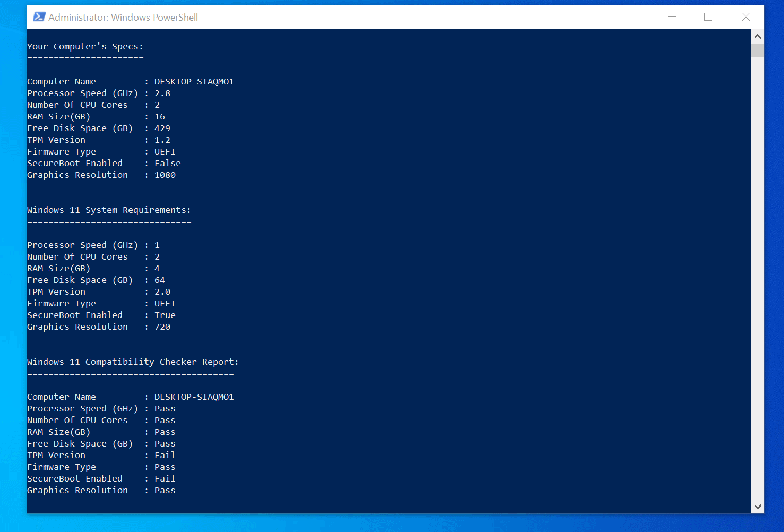Click the Processor Speed value '2.8'
This screenshot has height=532, width=784.
click(x=162, y=93)
